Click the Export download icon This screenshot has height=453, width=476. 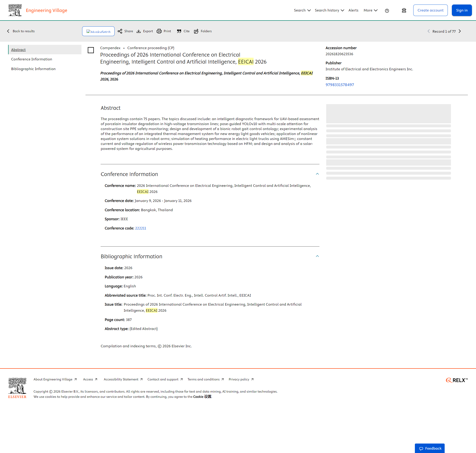click(139, 31)
